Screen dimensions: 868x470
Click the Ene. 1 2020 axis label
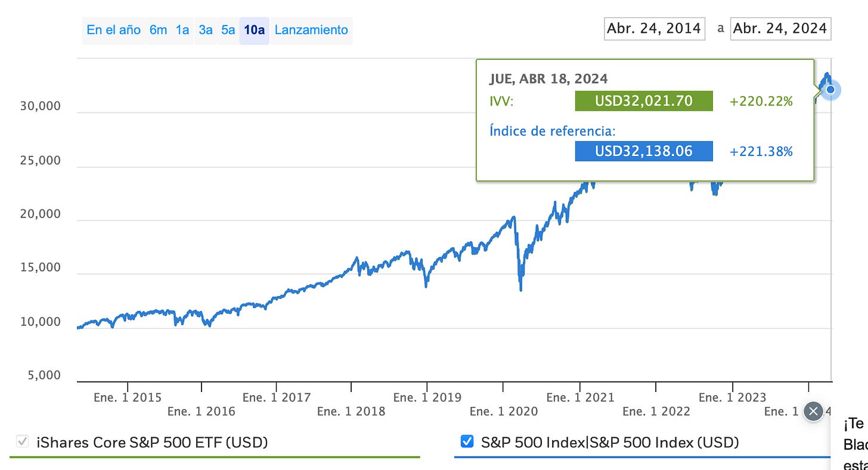(504, 411)
